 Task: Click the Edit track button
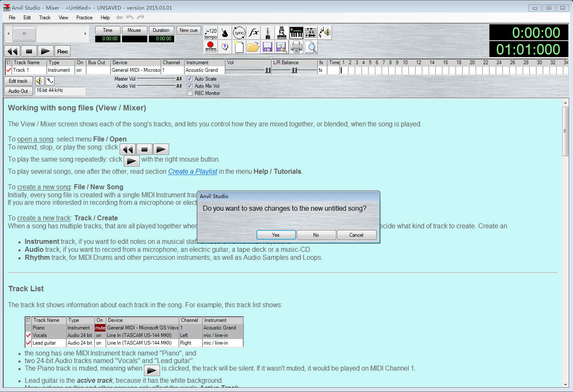coord(18,81)
